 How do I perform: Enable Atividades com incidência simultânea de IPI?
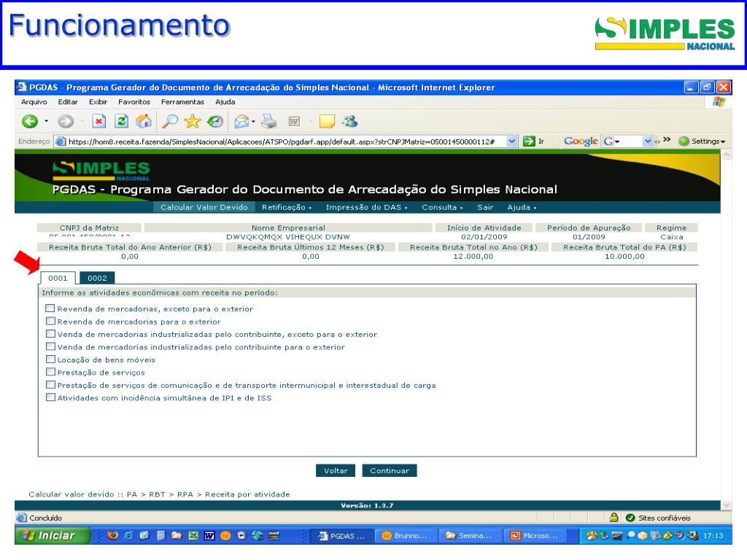click(x=50, y=397)
